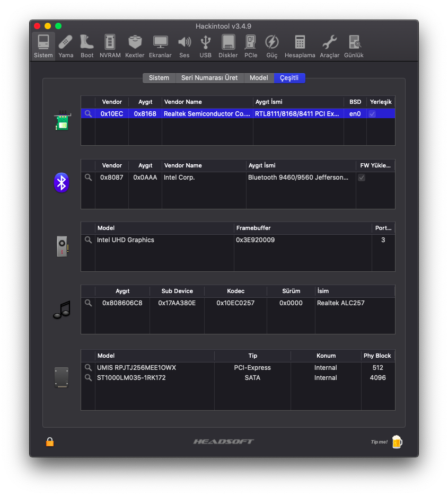Click the 0x0AAA device ID
The image size is (448, 496).
[x=145, y=178]
